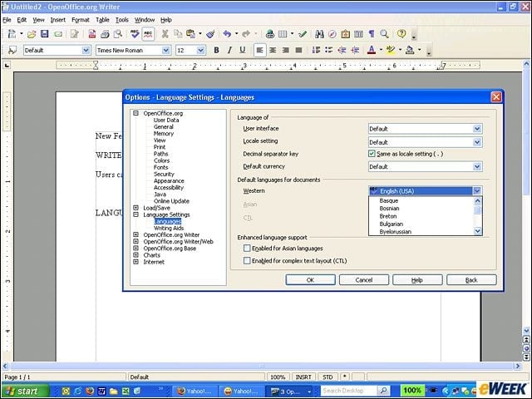Click Cancel in the Options dialog
The height and width of the screenshot is (399, 532).
364,280
